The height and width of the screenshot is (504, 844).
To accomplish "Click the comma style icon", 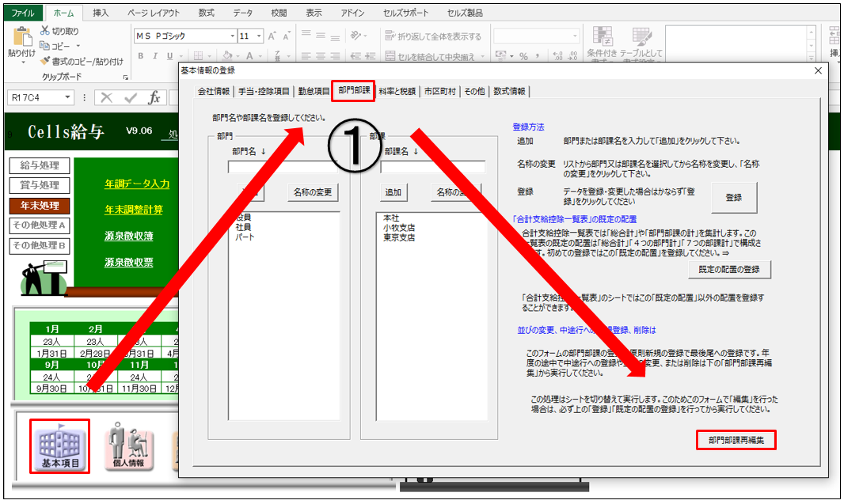I will [x=538, y=56].
